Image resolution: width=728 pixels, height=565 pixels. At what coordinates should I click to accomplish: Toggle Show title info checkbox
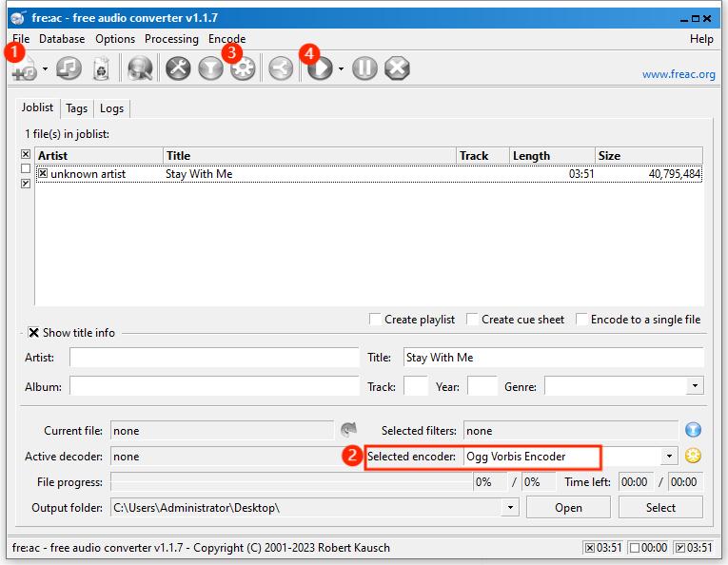[x=33, y=333]
